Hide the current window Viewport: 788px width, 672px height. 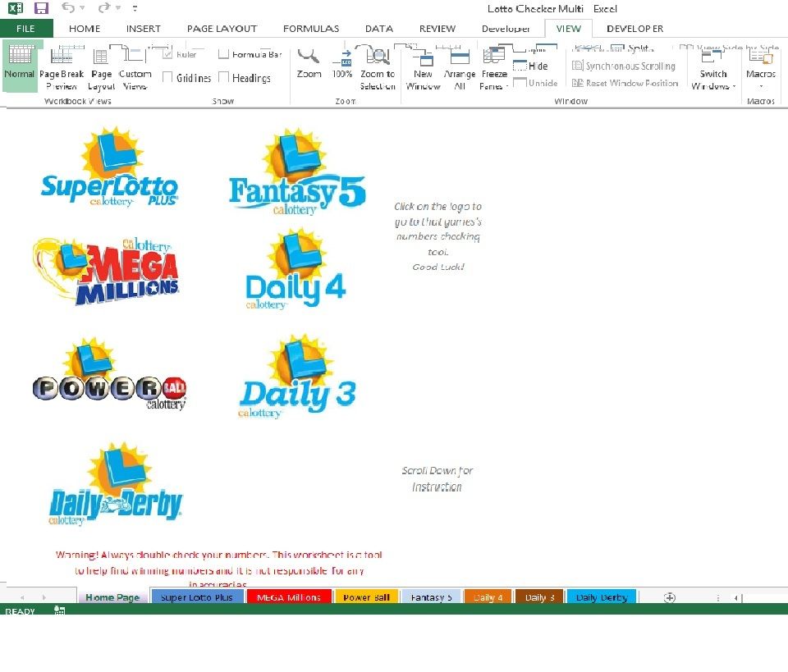pyautogui.click(x=530, y=66)
